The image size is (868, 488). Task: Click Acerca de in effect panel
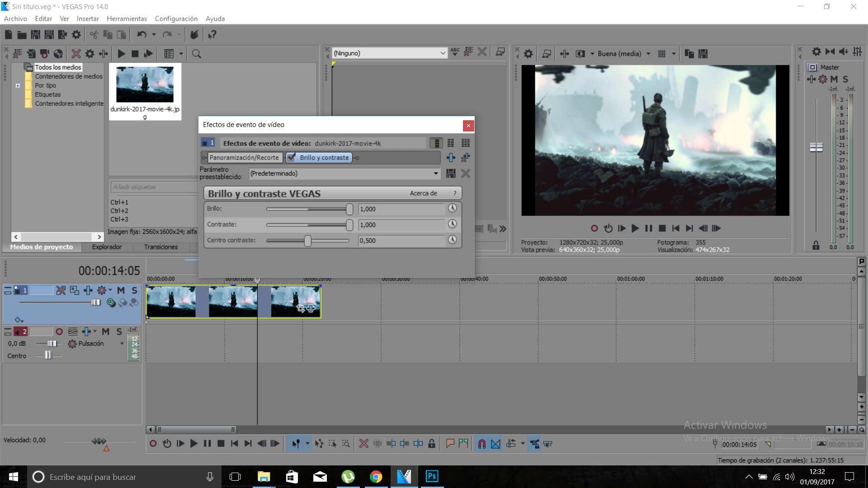click(423, 193)
